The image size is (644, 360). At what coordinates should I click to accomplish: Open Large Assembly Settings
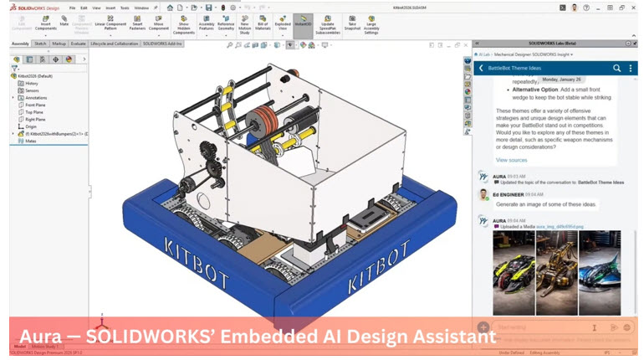(371, 25)
